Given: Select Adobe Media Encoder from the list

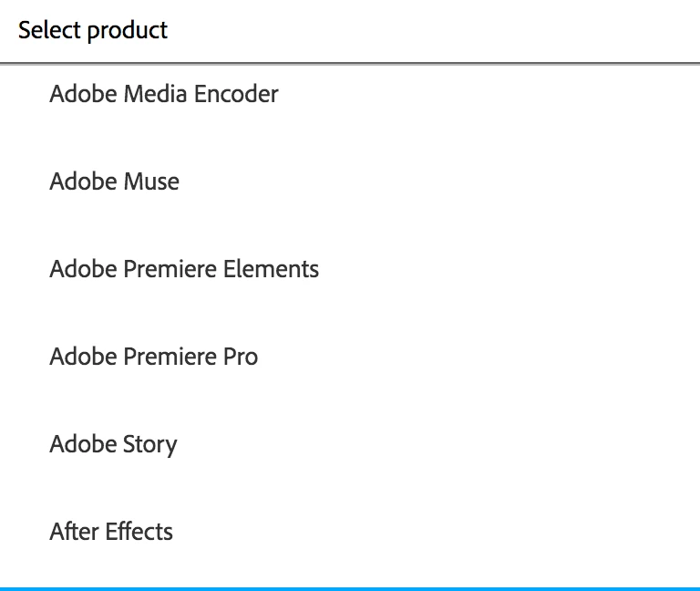Looking at the screenshot, I should (x=164, y=94).
